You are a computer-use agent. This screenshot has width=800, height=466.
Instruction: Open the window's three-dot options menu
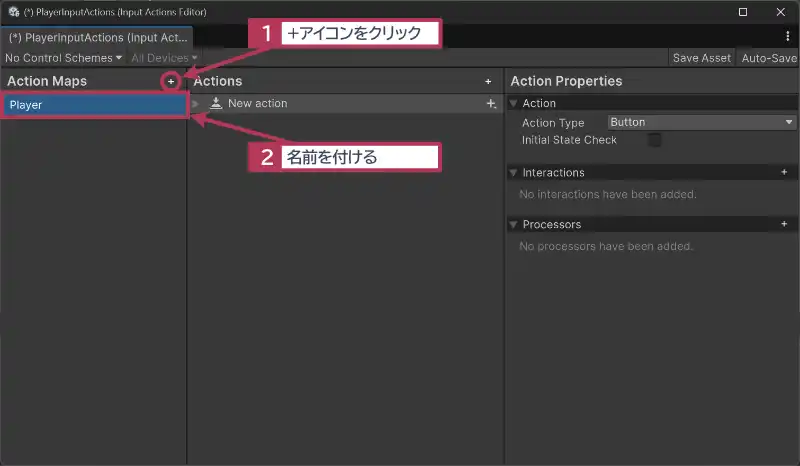pyautogui.click(x=788, y=36)
